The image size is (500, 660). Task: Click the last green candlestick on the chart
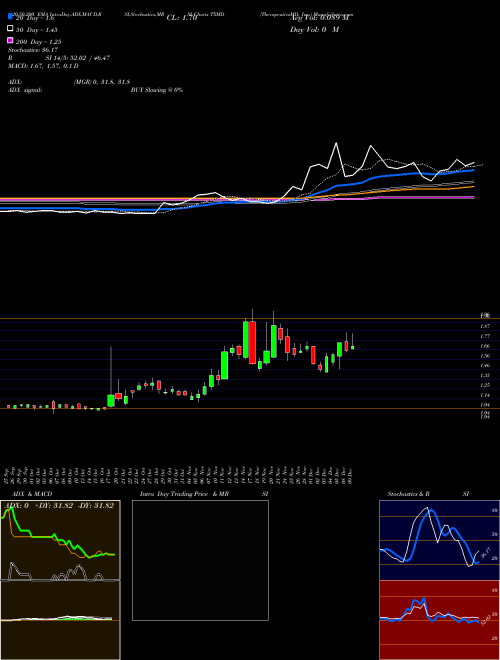pyautogui.click(x=353, y=347)
